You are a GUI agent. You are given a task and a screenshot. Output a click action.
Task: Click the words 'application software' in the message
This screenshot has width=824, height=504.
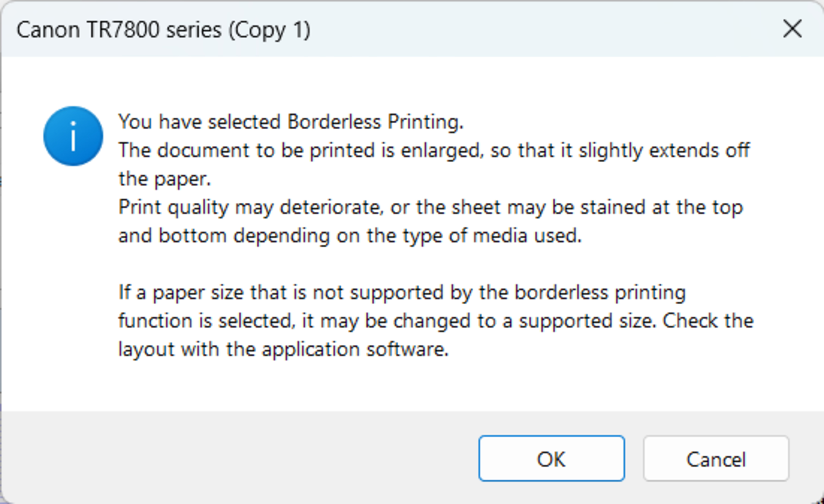click(355, 350)
